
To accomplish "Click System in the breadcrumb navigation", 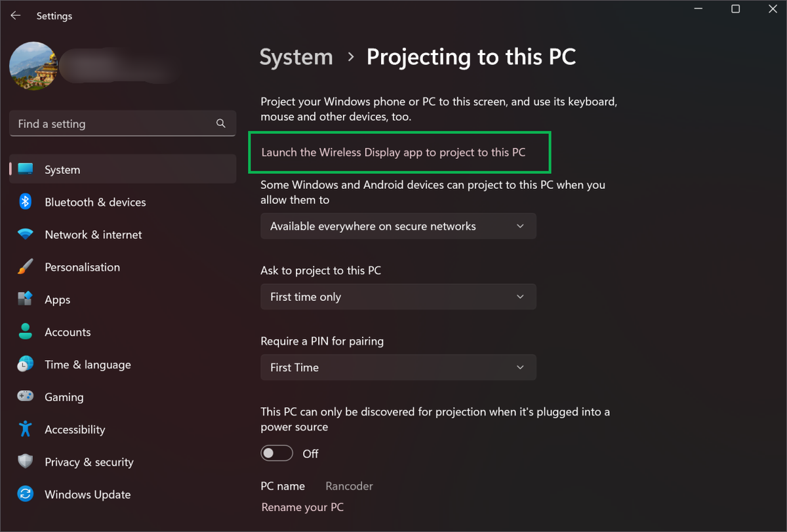I will 296,57.
